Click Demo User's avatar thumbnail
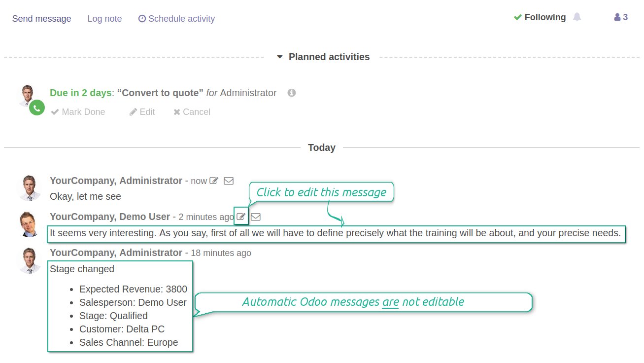This screenshot has height=363, width=644. pos(29,224)
